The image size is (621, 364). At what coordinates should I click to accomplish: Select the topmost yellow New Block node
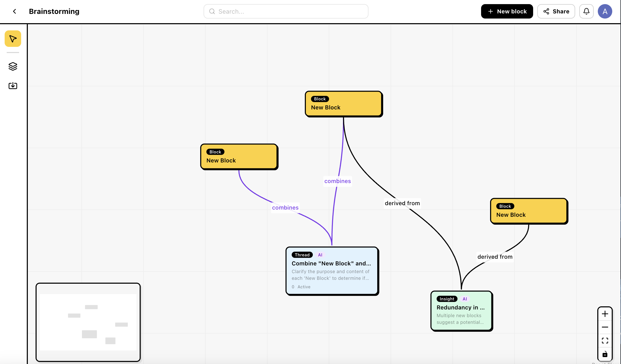point(343,104)
